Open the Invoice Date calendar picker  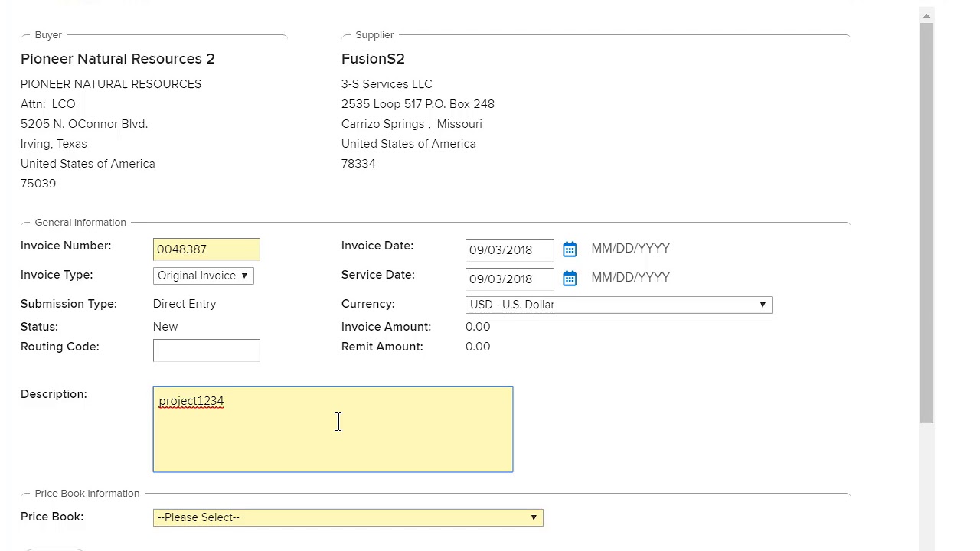coord(570,249)
